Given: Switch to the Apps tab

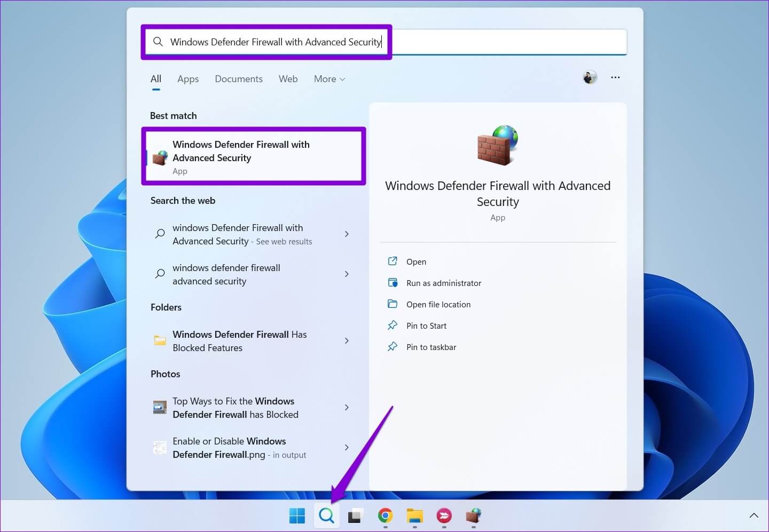Looking at the screenshot, I should (x=188, y=79).
